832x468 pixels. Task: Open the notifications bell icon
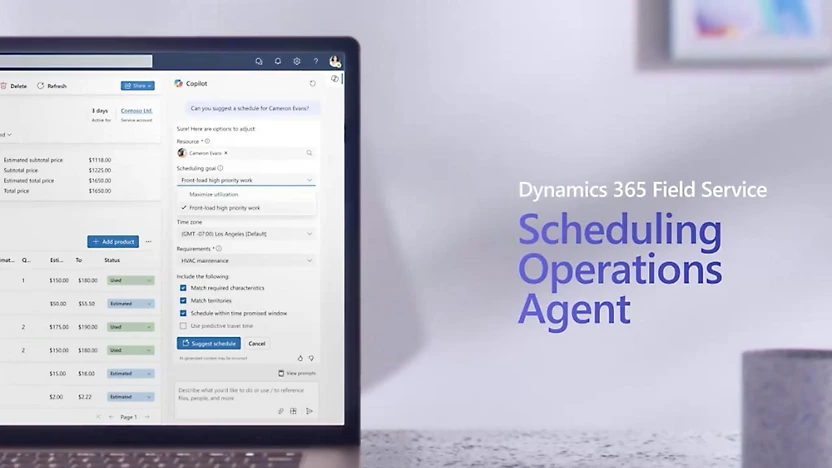(x=278, y=61)
